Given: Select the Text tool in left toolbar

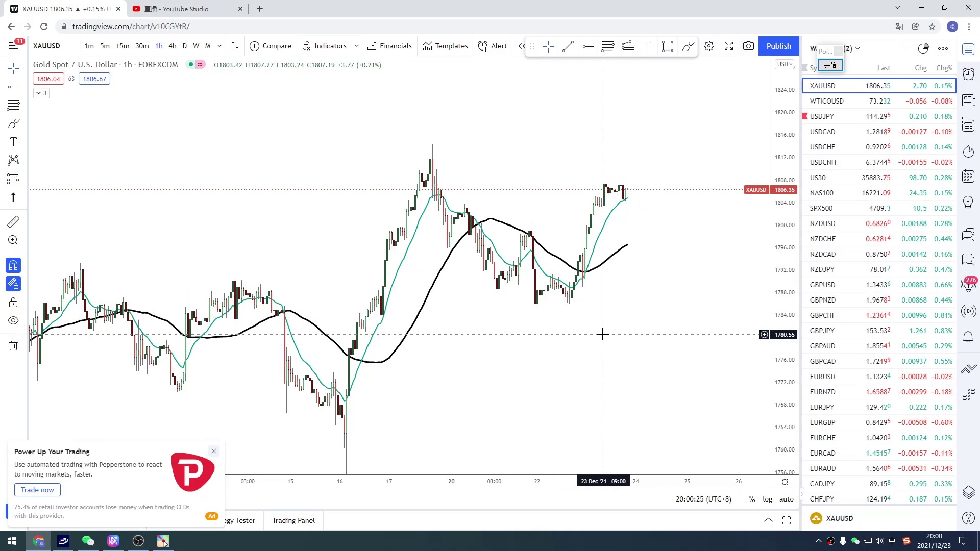Looking at the screenshot, I should (13, 142).
